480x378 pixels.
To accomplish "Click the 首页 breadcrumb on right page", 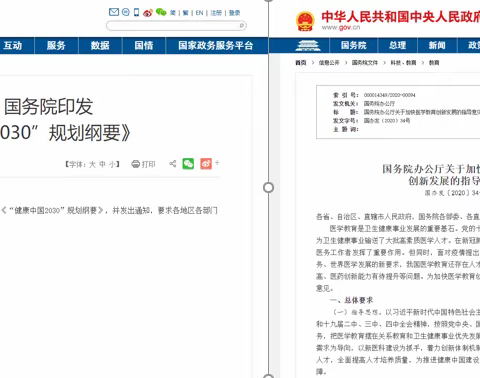I will [301, 63].
